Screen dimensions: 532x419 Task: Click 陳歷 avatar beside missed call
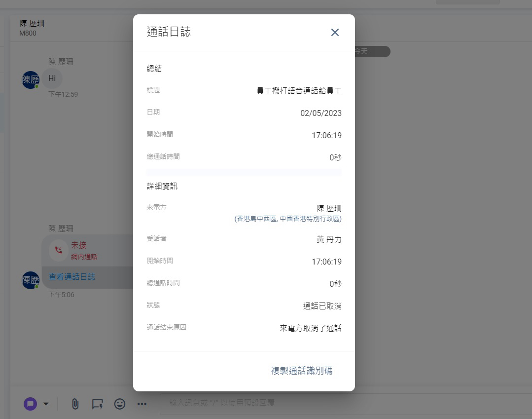(x=31, y=280)
